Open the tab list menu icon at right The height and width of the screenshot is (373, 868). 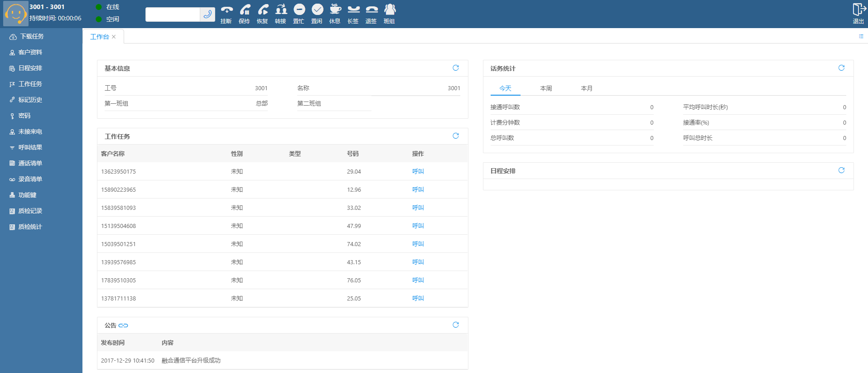click(x=861, y=36)
